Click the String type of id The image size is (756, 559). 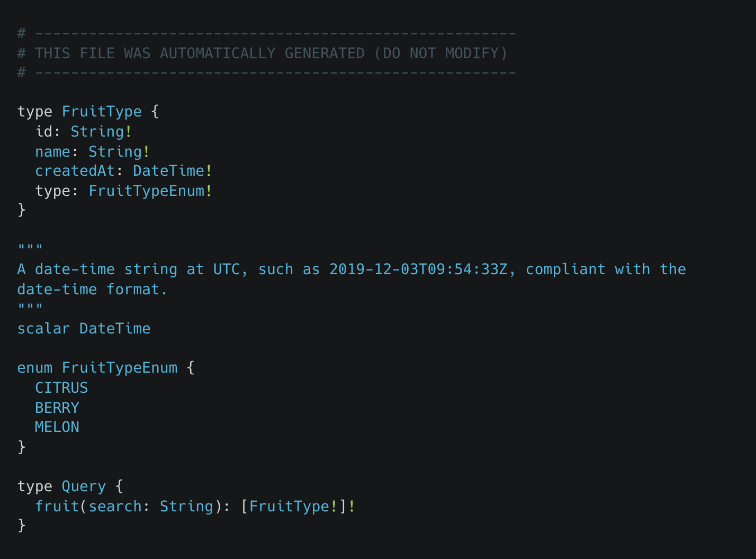(97, 131)
